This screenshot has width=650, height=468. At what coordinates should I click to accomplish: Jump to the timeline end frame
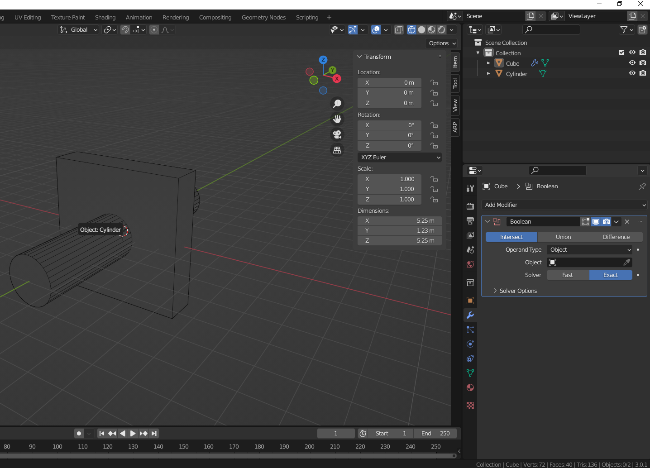point(154,433)
